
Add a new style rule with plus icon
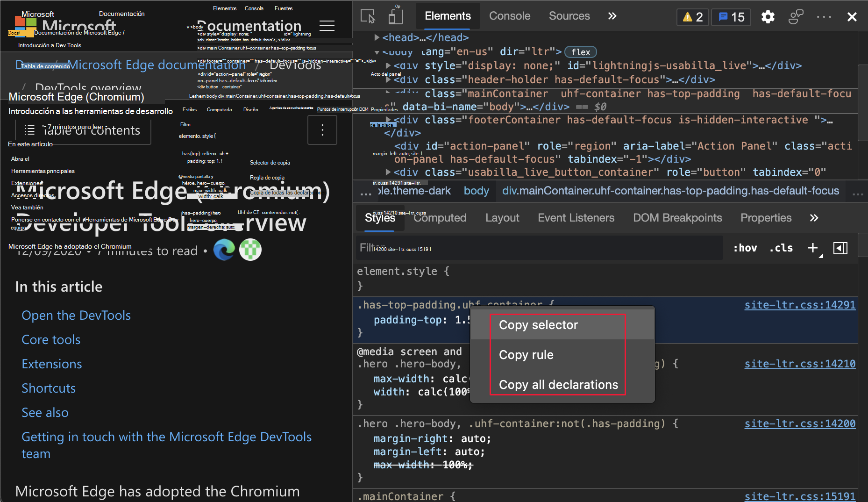812,248
